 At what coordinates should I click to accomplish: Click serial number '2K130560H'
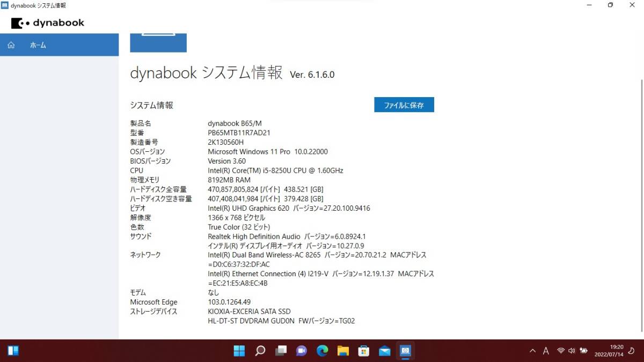tap(225, 142)
